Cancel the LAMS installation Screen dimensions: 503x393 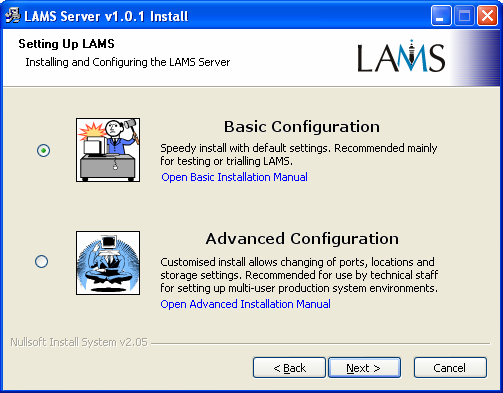click(450, 368)
